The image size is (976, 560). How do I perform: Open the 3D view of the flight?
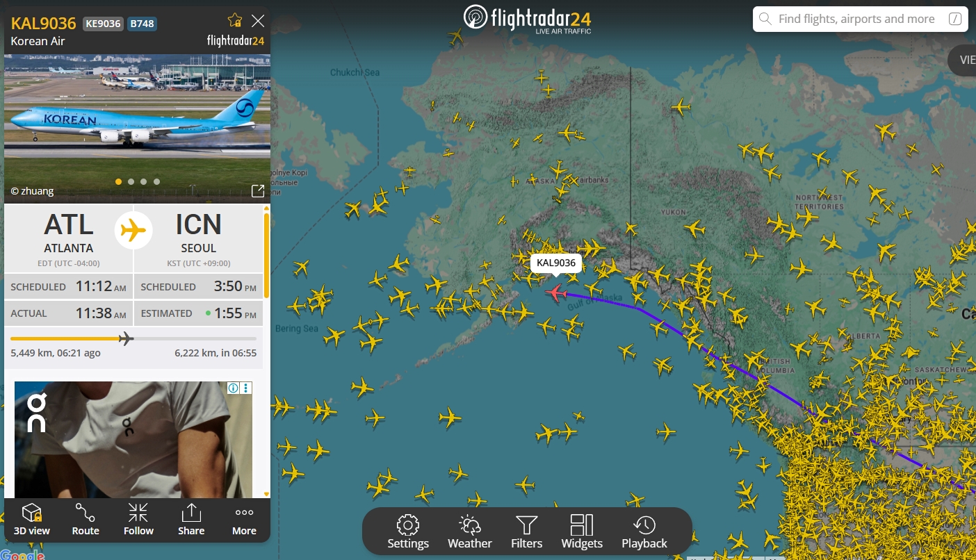(32, 520)
